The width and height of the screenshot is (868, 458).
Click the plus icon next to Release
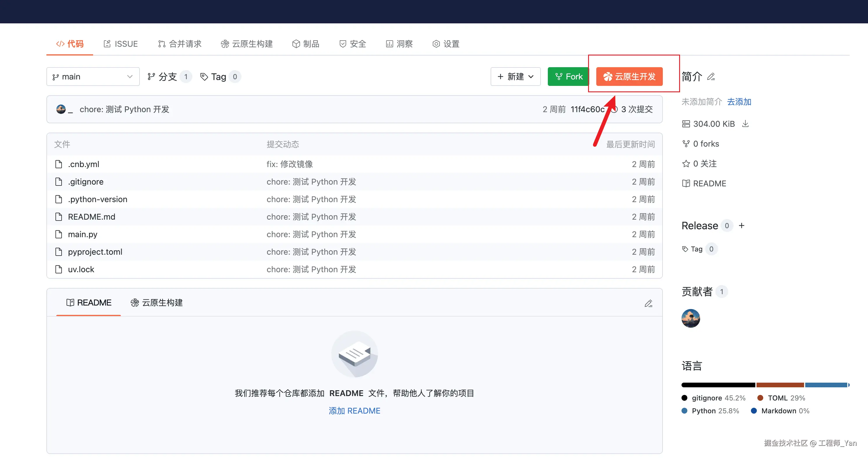pos(741,225)
